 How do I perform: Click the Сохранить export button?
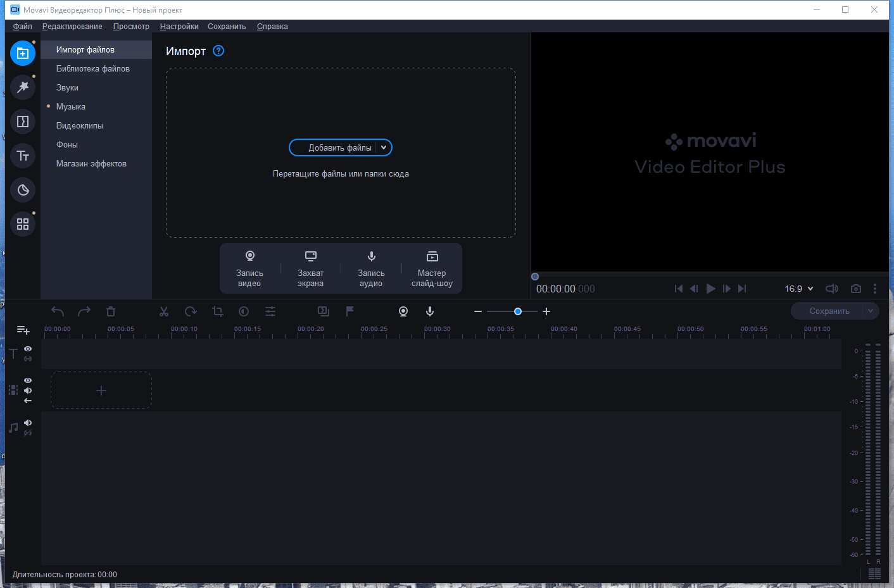(x=829, y=311)
